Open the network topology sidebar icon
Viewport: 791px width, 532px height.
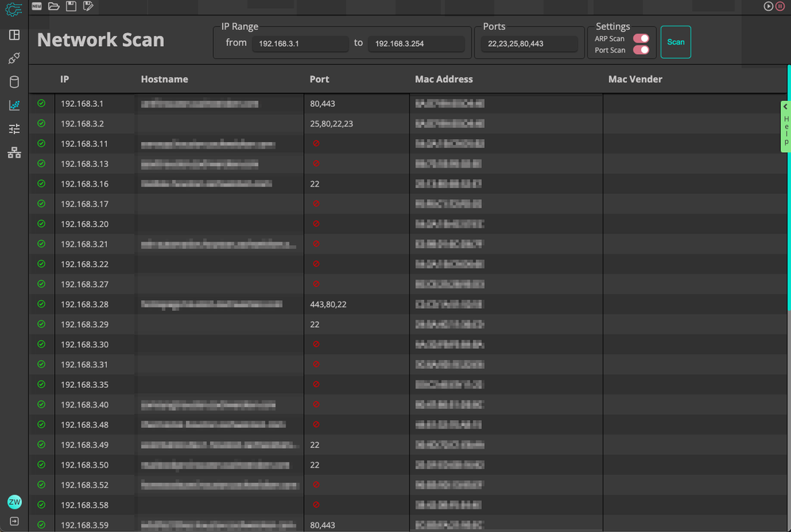click(x=14, y=153)
